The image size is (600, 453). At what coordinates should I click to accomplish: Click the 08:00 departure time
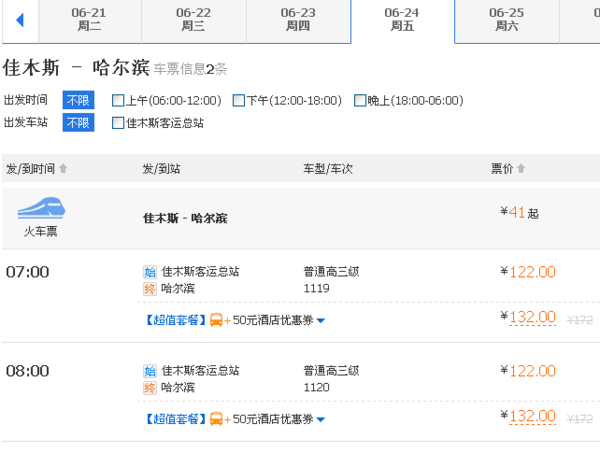[x=28, y=371]
